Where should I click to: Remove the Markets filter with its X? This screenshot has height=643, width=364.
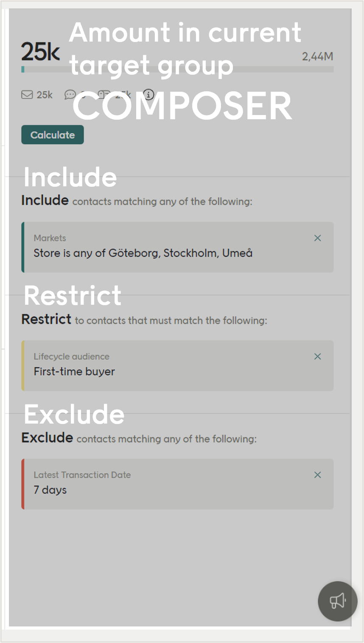pyautogui.click(x=318, y=238)
